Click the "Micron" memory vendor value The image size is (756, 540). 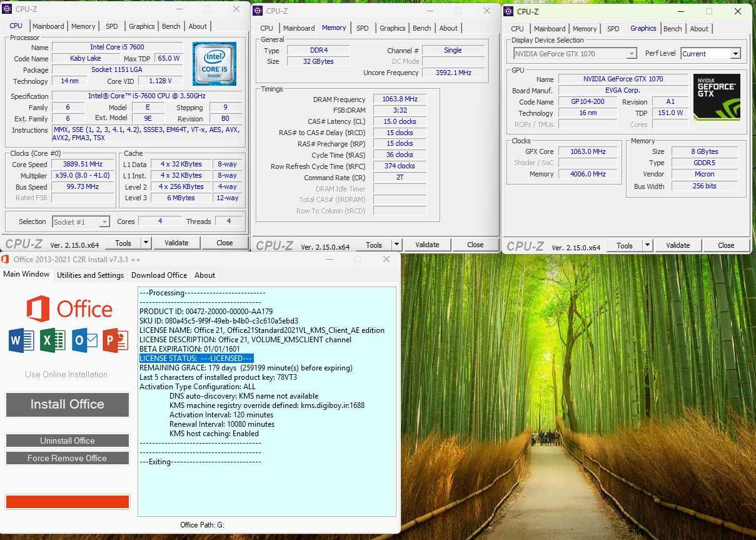[x=705, y=175]
